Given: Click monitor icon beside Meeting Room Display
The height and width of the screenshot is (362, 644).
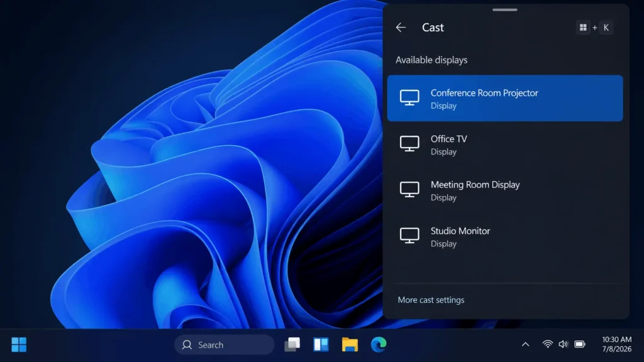Looking at the screenshot, I should tap(409, 190).
